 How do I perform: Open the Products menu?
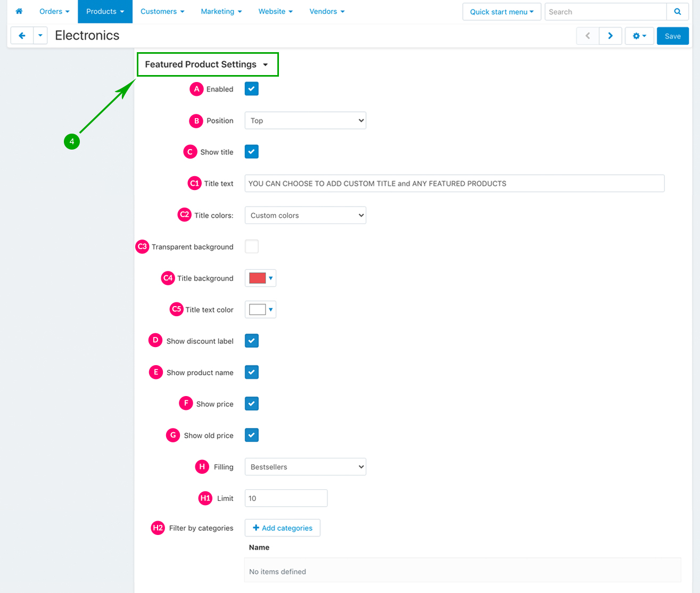pos(105,11)
